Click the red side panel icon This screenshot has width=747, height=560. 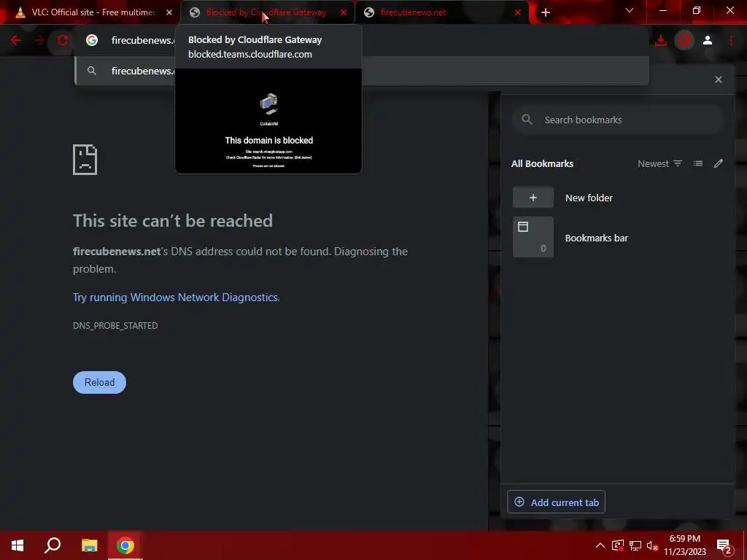684,41
